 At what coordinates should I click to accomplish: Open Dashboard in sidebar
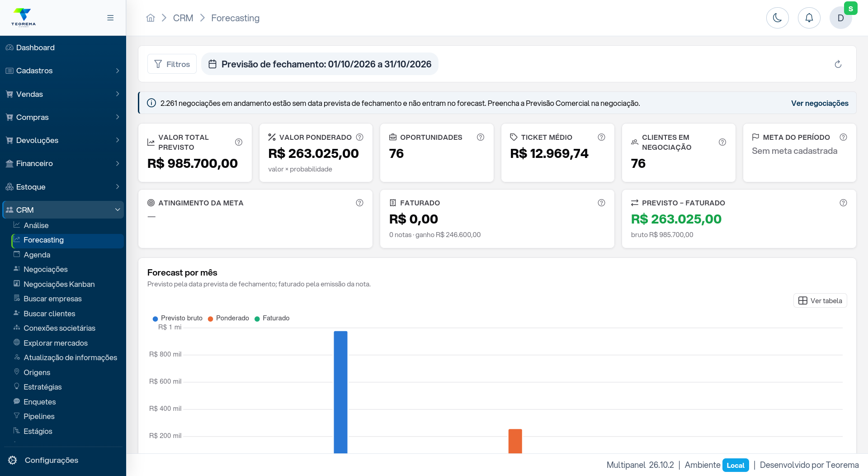pos(63,48)
